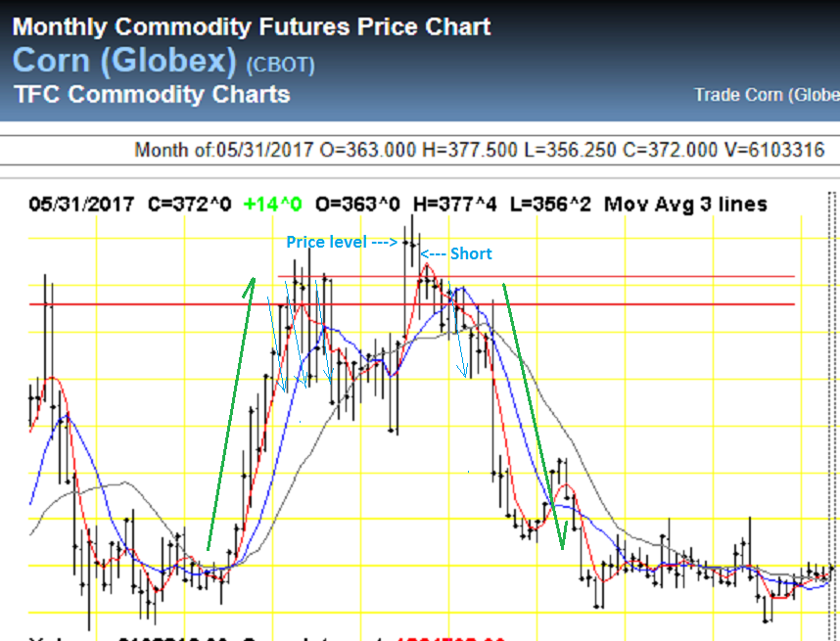Click the 'Corn (Globex)' chart title
The width and height of the screenshot is (840, 641).
tap(124, 61)
